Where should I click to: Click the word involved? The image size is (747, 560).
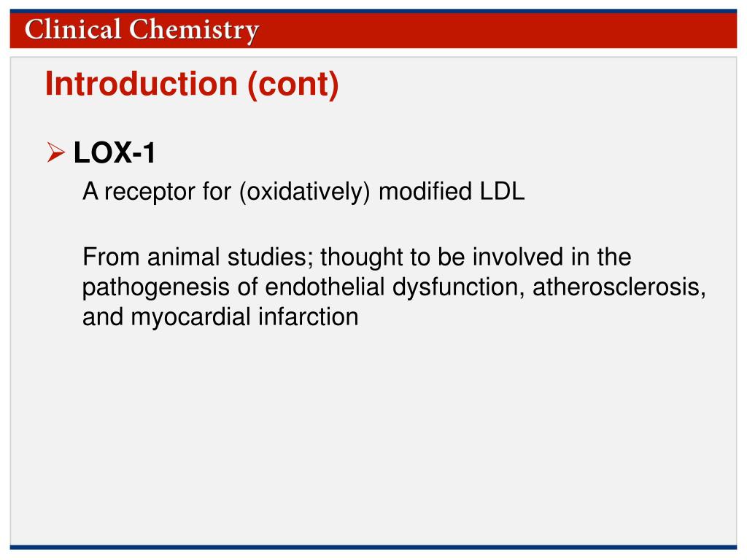[x=518, y=257]
